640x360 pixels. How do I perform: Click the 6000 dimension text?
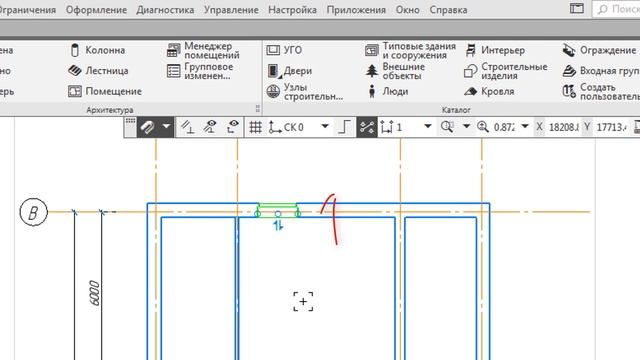94,293
